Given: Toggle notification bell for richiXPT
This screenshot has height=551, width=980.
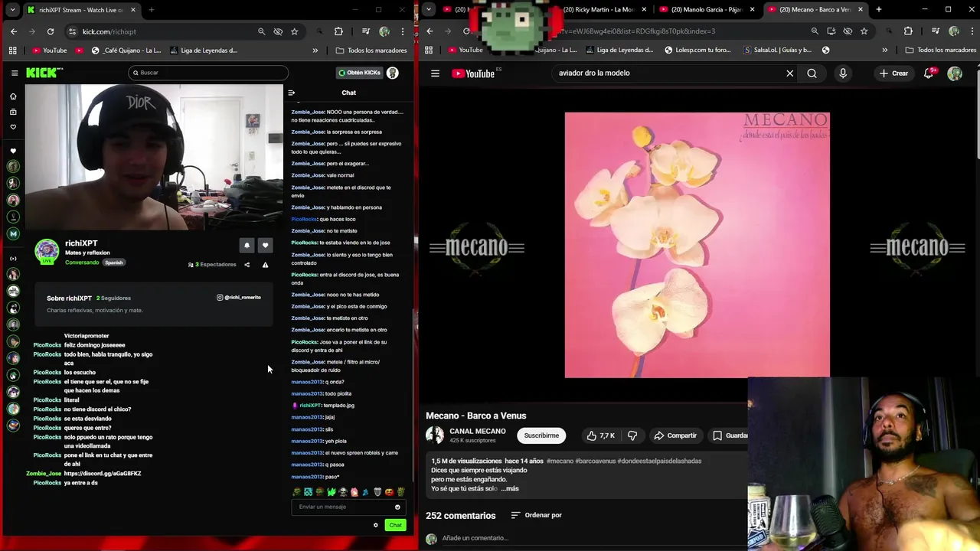Looking at the screenshot, I should (x=247, y=246).
